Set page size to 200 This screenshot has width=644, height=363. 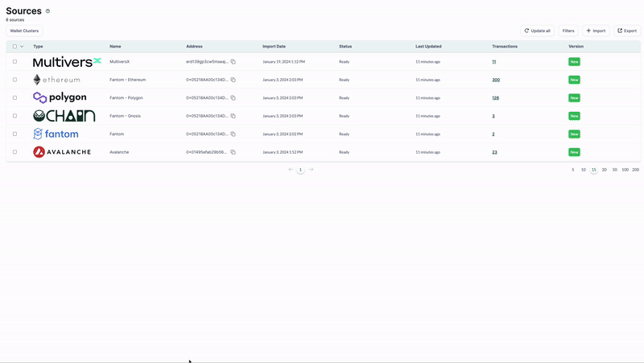[x=635, y=170]
